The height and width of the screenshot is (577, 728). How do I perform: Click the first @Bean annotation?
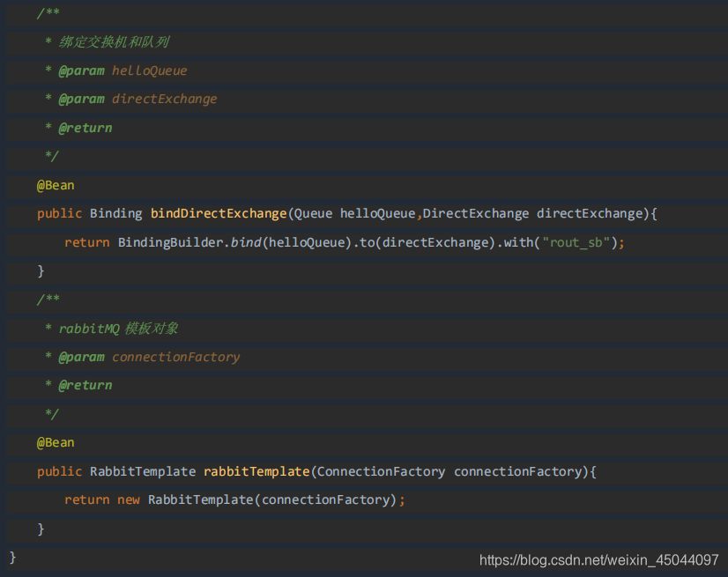[x=56, y=185]
